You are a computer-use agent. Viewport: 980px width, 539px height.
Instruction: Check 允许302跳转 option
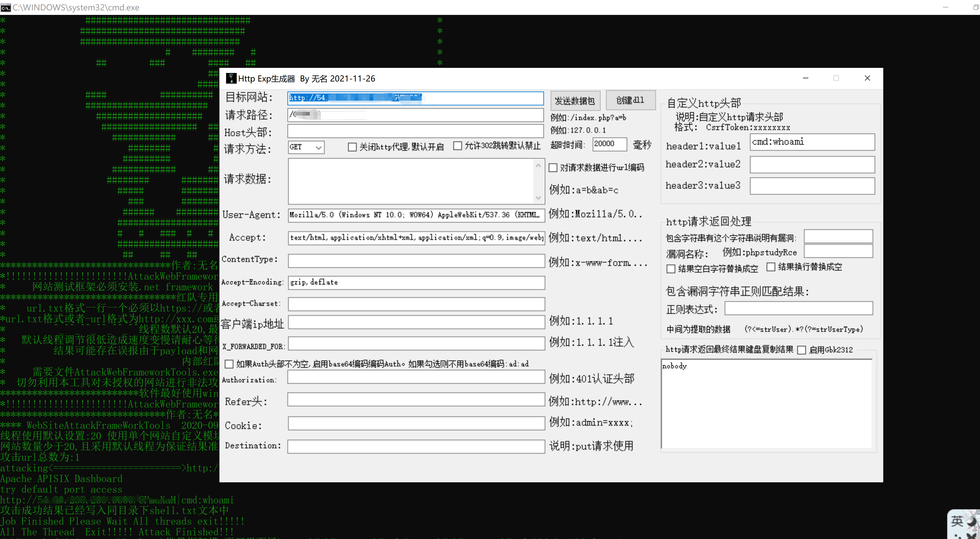coord(458,146)
